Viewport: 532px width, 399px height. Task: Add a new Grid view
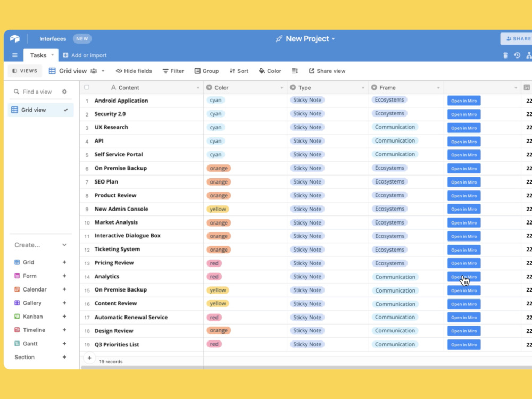pos(64,262)
